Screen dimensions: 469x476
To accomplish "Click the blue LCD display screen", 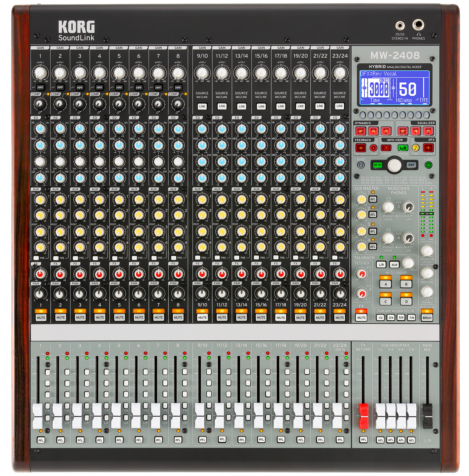I will click(394, 88).
